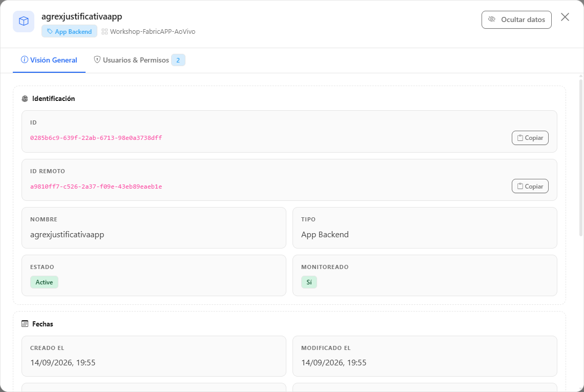Copy the ID value with Copiar
This screenshot has height=392, width=584.
530,138
